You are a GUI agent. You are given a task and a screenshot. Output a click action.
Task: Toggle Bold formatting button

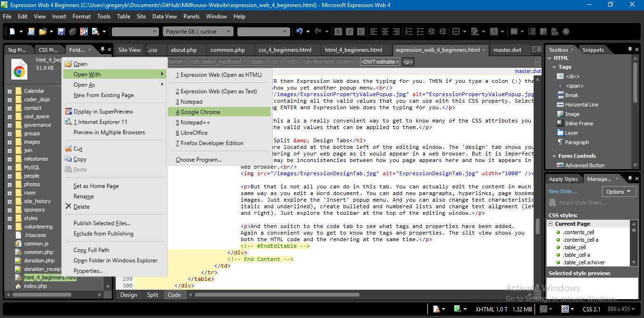coord(338,32)
